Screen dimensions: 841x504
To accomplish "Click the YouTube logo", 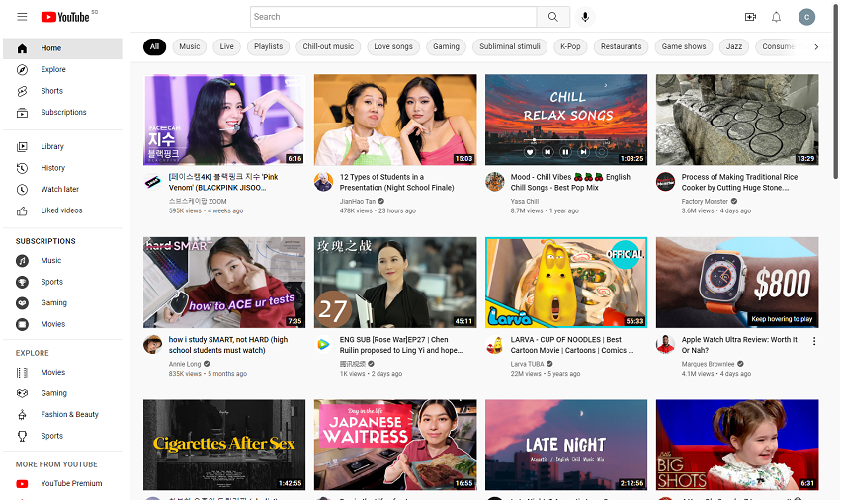I will click(x=65, y=17).
